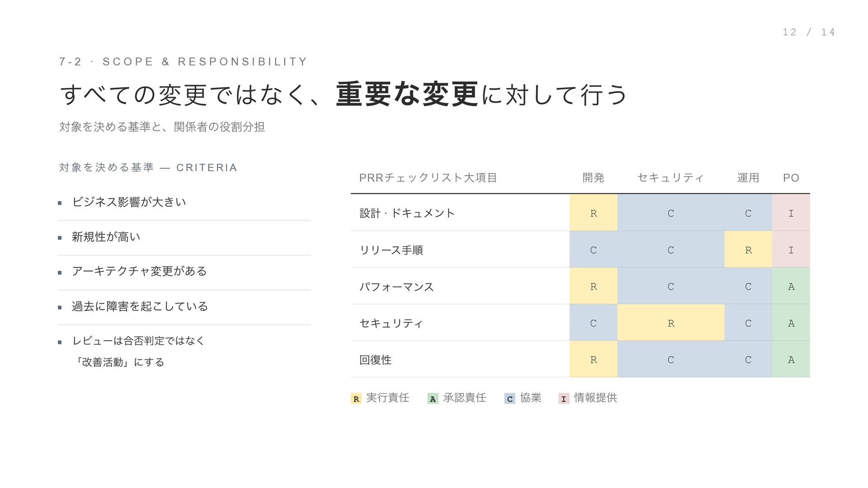Select the 開発 column header

[x=593, y=178]
